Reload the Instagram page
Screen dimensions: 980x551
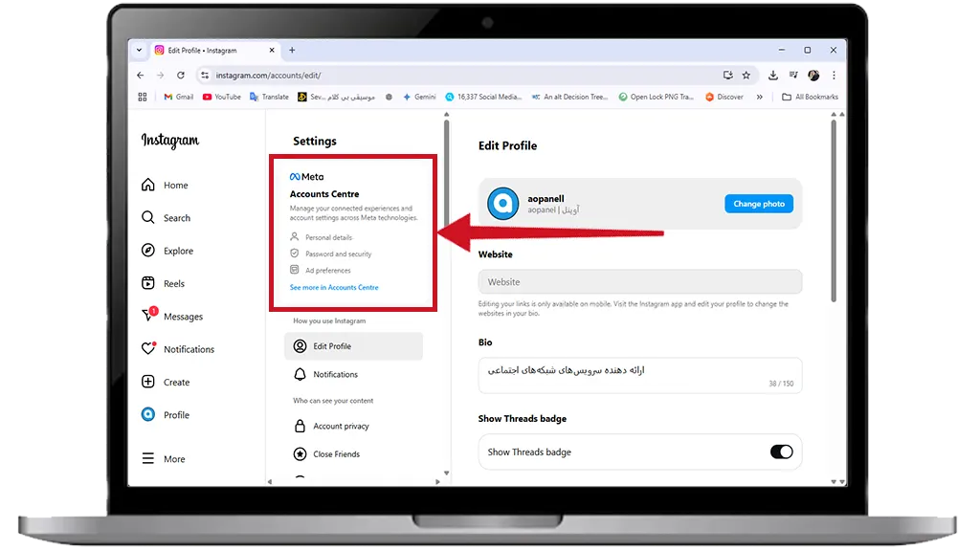(x=181, y=75)
